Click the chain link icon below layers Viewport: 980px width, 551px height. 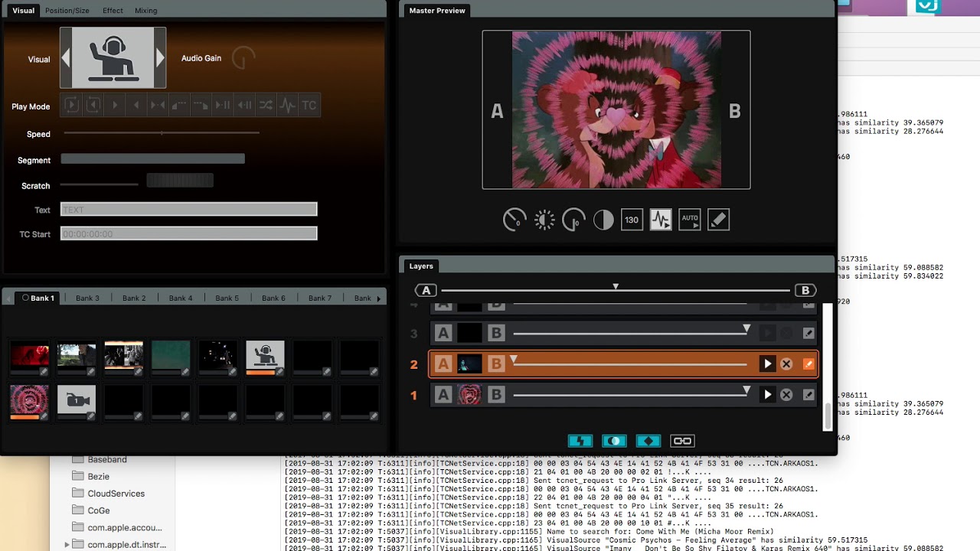click(x=682, y=441)
